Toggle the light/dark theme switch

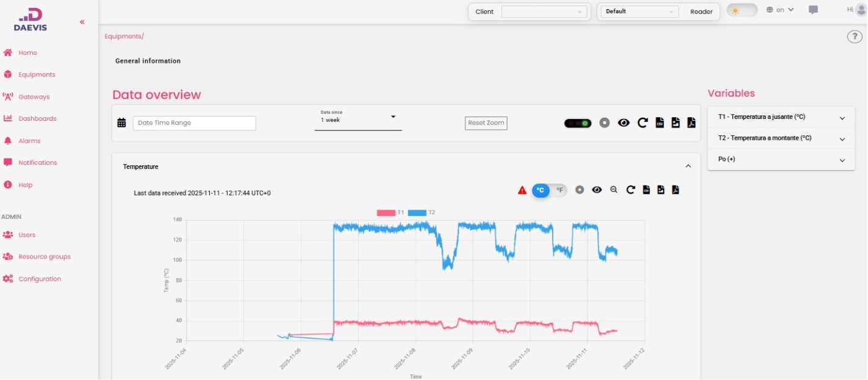[x=742, y=10]
